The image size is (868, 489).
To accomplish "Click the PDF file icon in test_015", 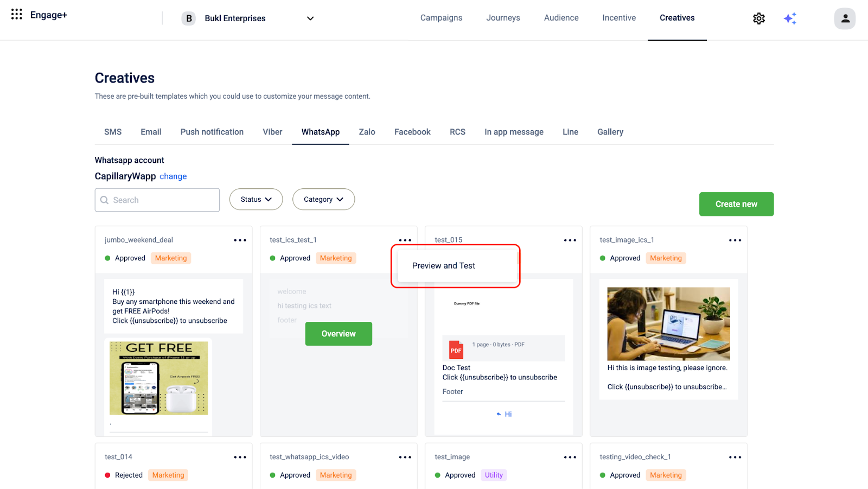I will click(x=456, y=350).
